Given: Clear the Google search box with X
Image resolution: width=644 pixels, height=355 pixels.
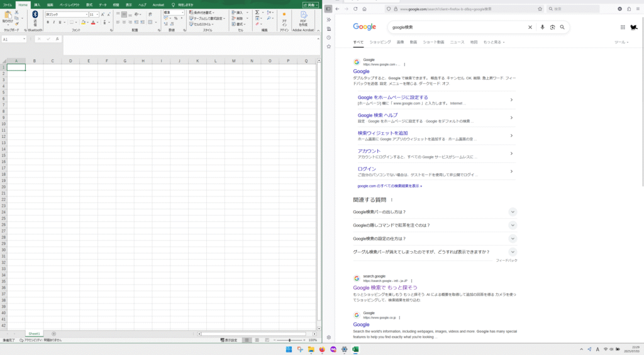Looking at the screenshot, I should coord(530,27).
